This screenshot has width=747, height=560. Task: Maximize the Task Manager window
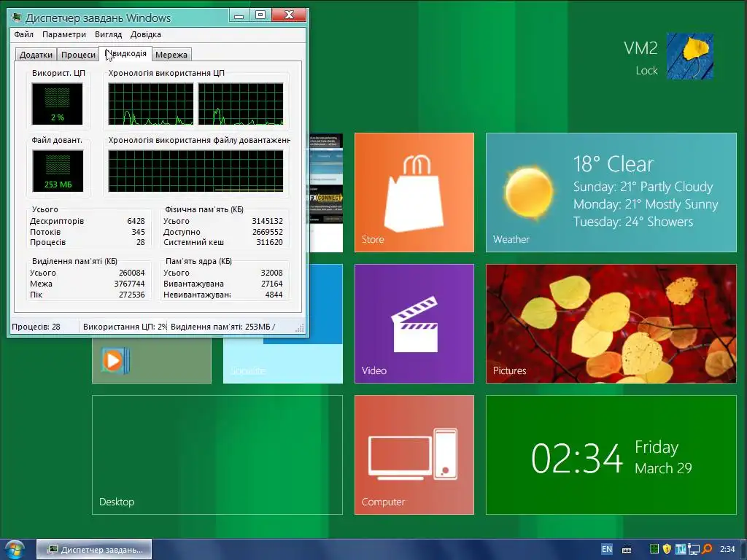pyautogui.click(x=260, y=16)
